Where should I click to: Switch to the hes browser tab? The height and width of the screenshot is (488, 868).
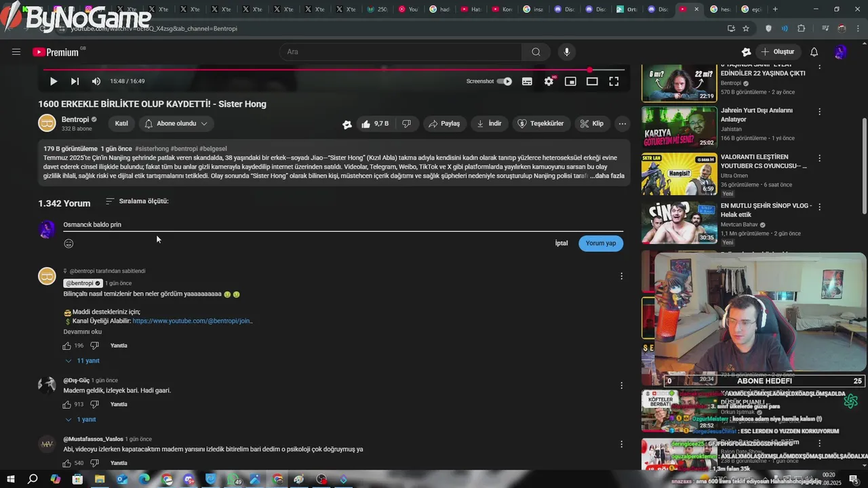coord(721,9)
